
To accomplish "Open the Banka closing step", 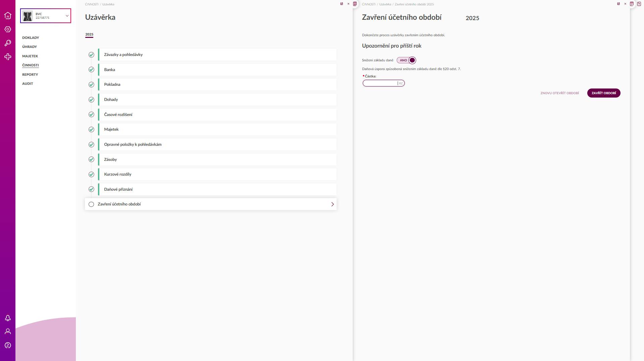I will 217,70.
